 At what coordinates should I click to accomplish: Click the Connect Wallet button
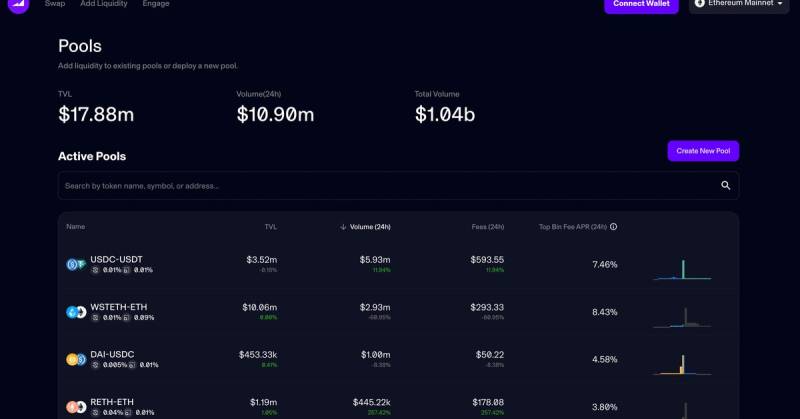pyautogui.click(x=641, y=4)
